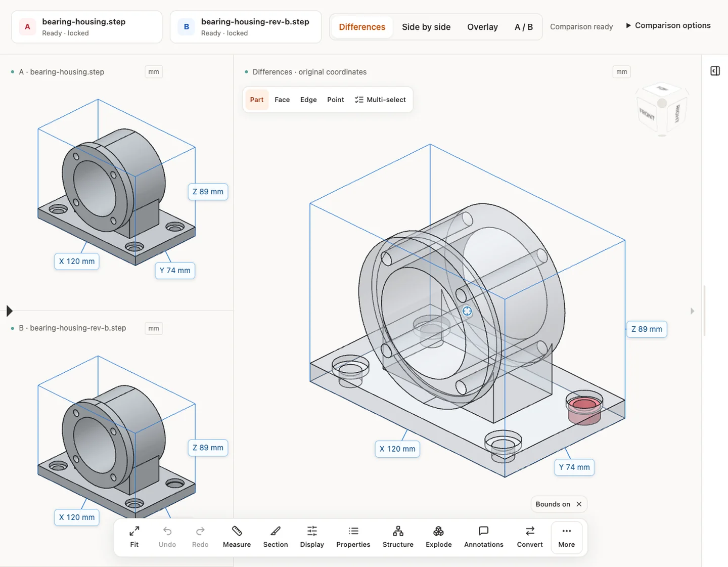The image size is (728, 567).
Task: Click the Comparison ready status
Action: coord(581,26)
